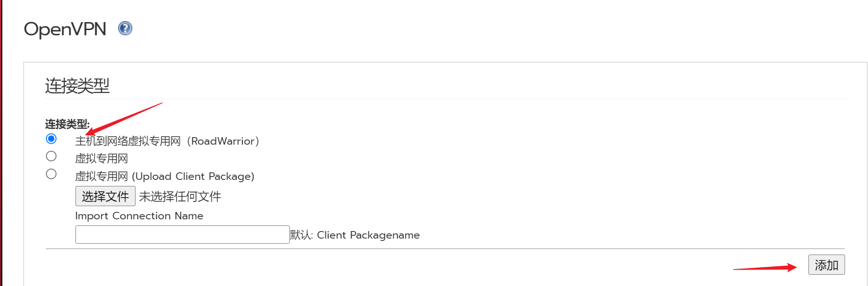Click the OpenVPN page title

[x=65, y=29]
